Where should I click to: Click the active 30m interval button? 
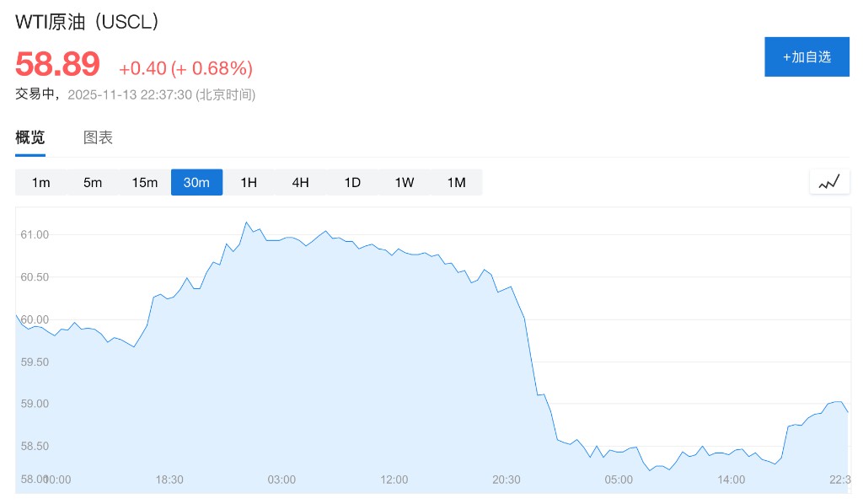(x=196, y=183)
